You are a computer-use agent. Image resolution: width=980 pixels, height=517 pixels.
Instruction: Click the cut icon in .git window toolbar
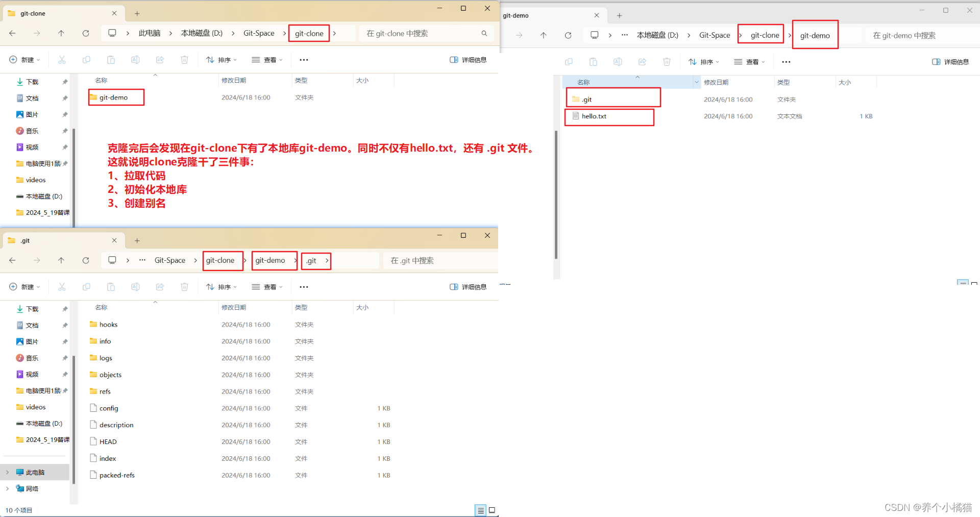62,287
